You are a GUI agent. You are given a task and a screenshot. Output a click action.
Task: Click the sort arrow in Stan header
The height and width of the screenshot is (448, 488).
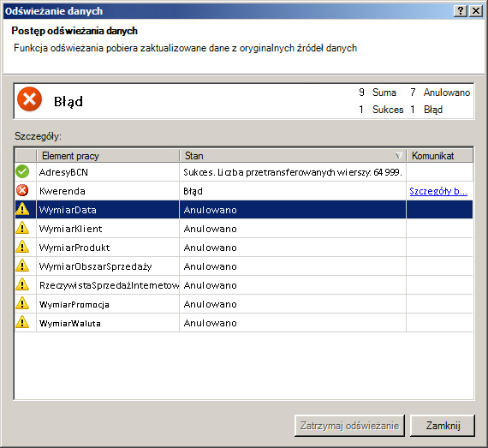pos(398,156)
